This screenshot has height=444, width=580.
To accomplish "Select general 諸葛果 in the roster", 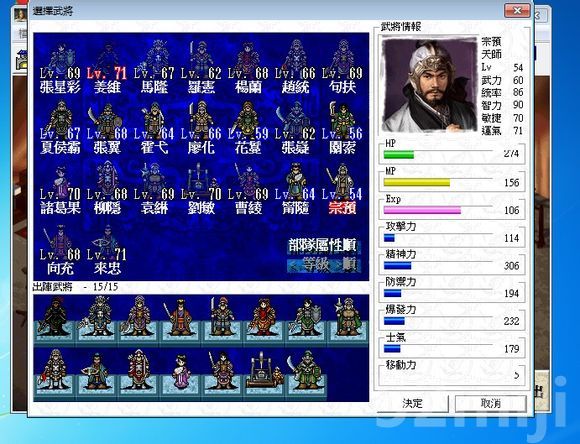I will coord(60,188).
